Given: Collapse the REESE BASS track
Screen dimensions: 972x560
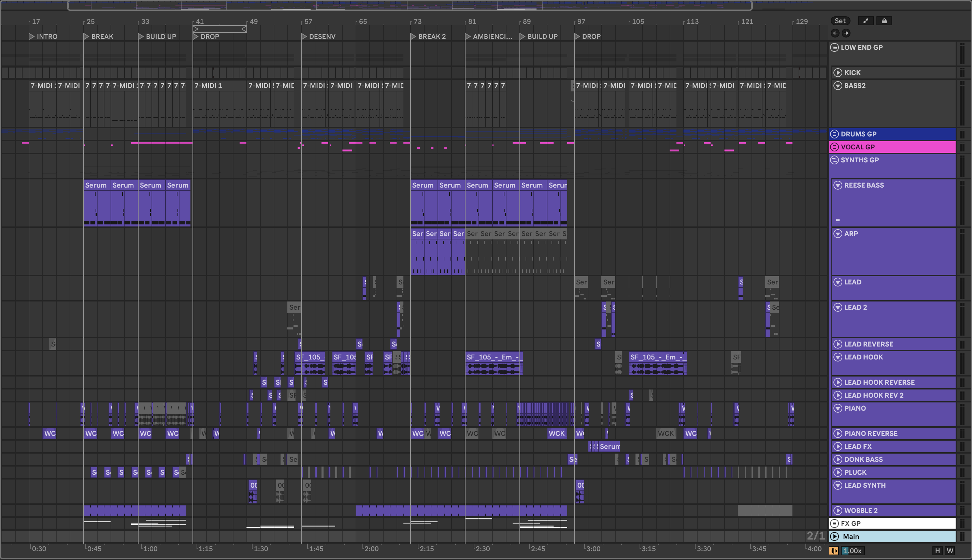Looking at the screenshot, I should click(837, 186).
